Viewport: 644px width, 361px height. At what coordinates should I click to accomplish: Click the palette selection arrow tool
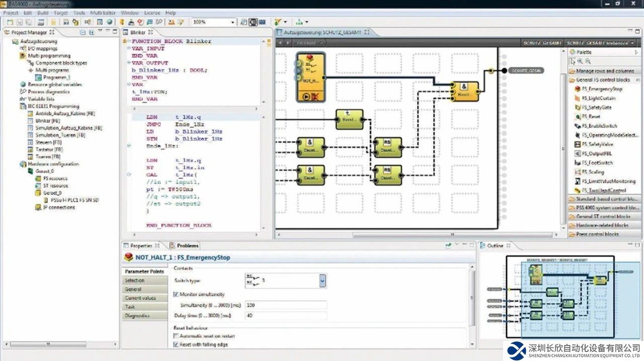pos(572,61)
